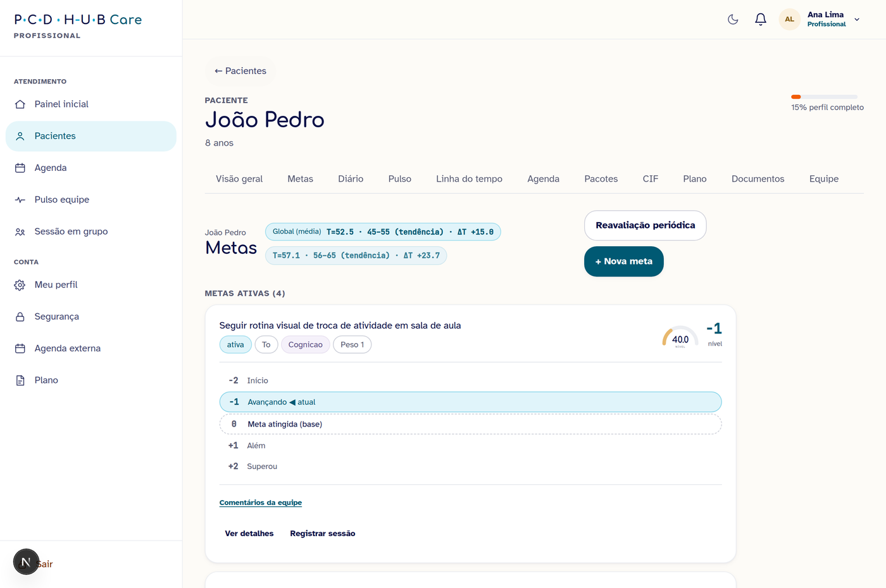Select the +2 Superou level row
The image size is (886, 588).
coord(470,466)
